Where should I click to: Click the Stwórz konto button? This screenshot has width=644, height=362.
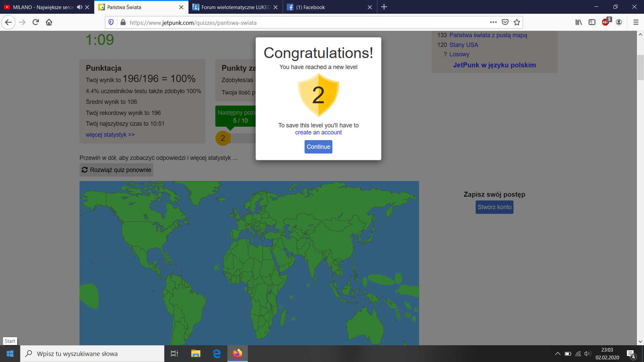coord(494,207)
